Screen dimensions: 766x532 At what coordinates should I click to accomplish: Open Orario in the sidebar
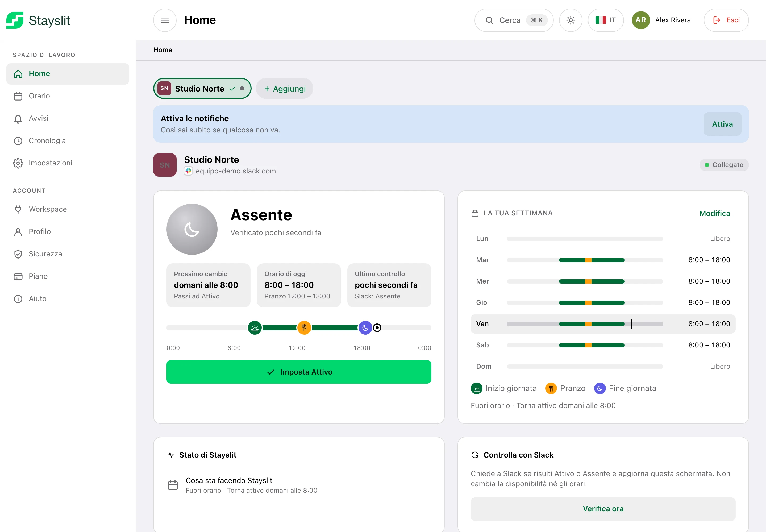[68, 96]
